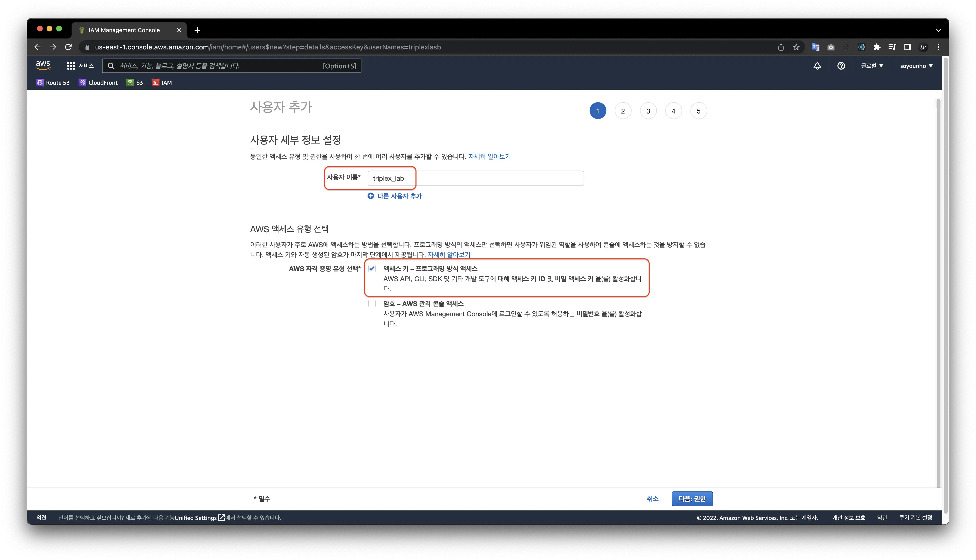The image size is (976, 560).
Task: Click the plus icon to add another user
Action: click(x=371, y=196)
